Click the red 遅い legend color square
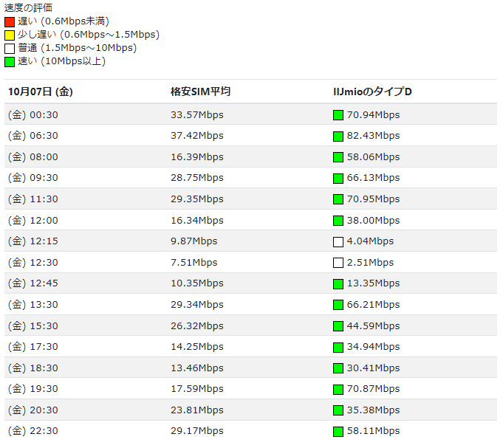This screenshot has height=448, width=503. click(10, 21)
